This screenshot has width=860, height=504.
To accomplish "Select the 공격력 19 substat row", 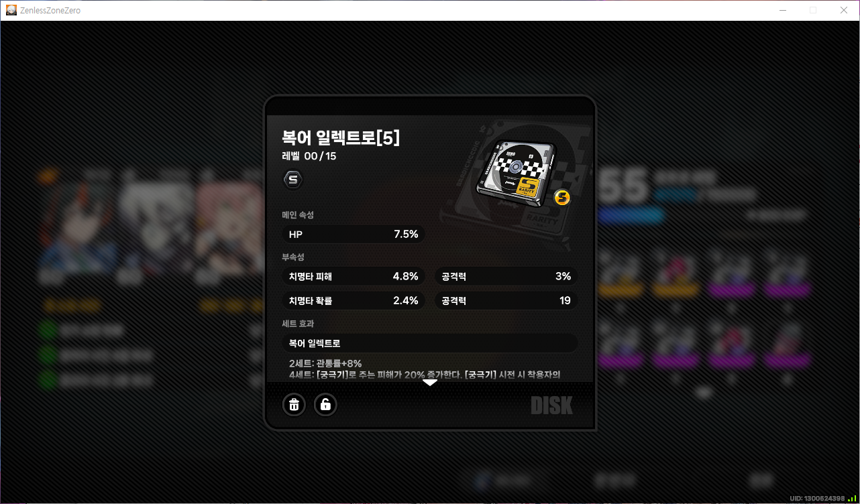I will click(506, 301).
